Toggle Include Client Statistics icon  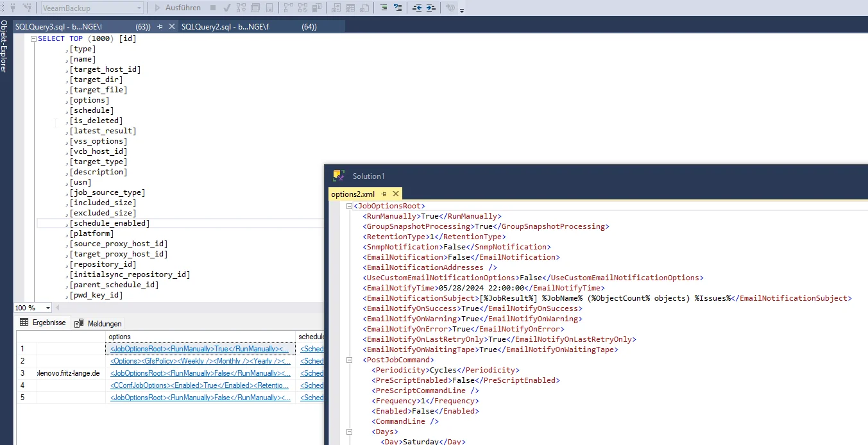317,8
